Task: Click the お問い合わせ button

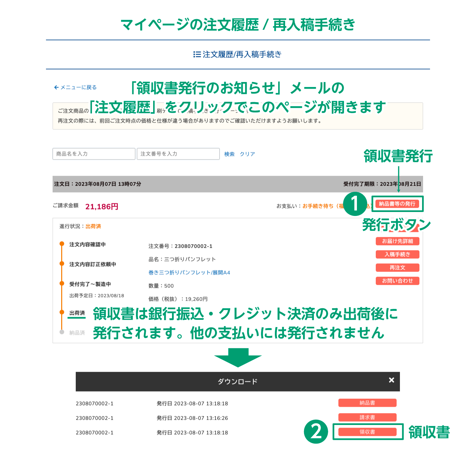Action: point(397,281)
